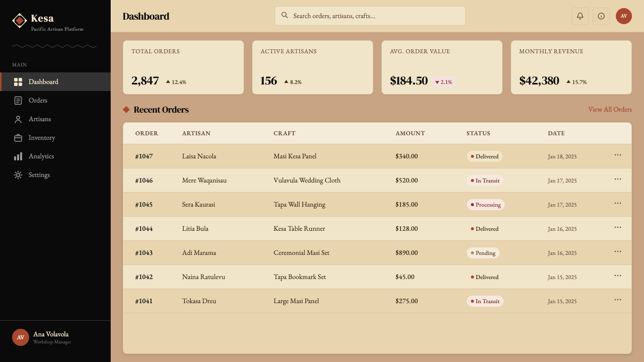Click the Artisans person icon in sidebar
The width and height of the screenshot is (644, 362).
click(x=18, y=119)
